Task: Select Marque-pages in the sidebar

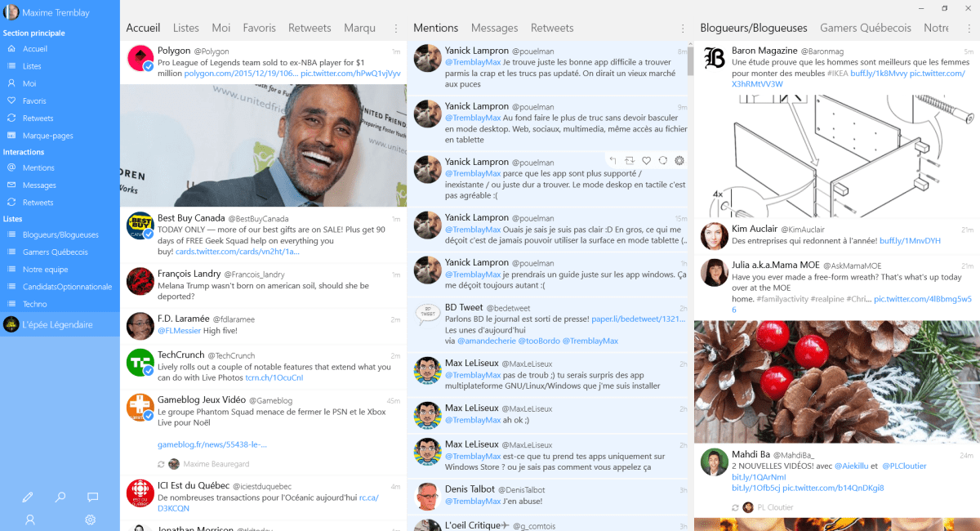Action: click(47, 135)
